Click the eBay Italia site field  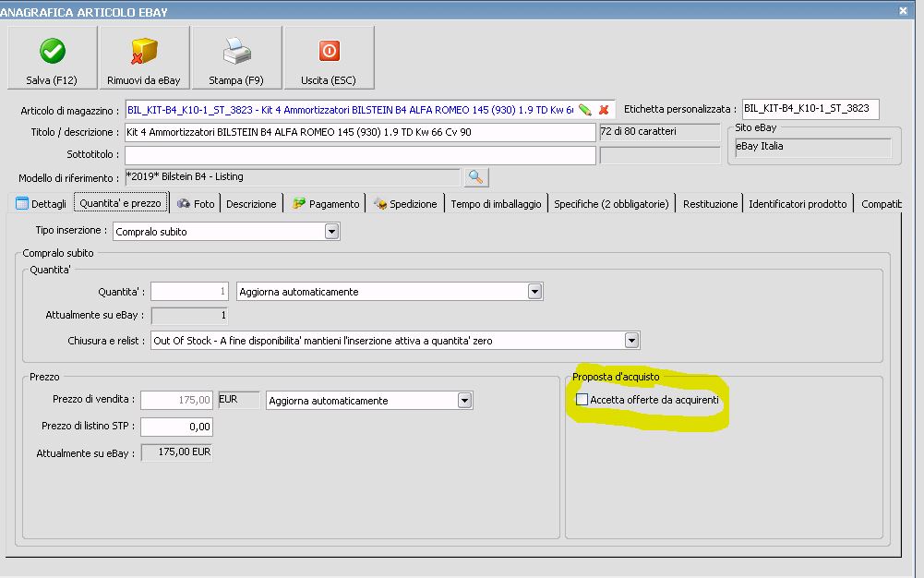(x=812, y=148)
